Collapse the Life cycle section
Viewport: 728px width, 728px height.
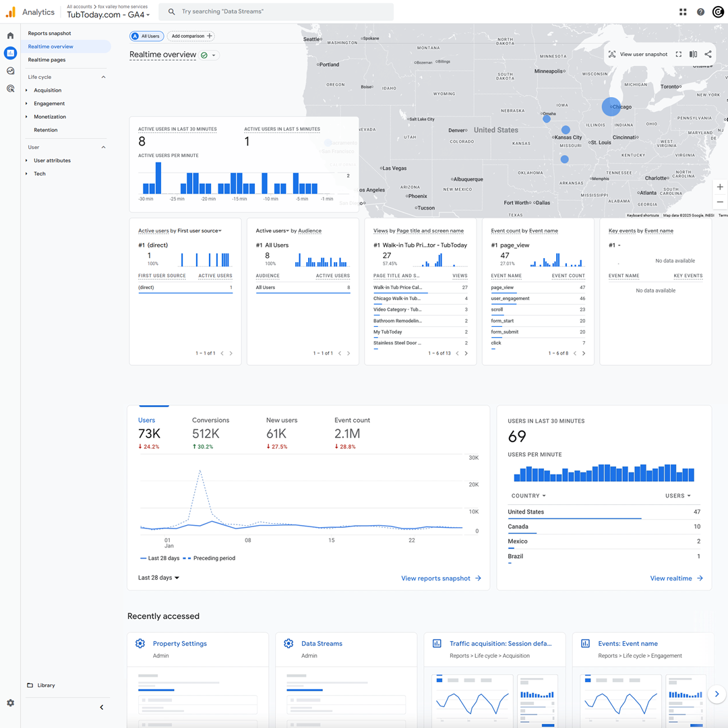(x=103, y=77)
